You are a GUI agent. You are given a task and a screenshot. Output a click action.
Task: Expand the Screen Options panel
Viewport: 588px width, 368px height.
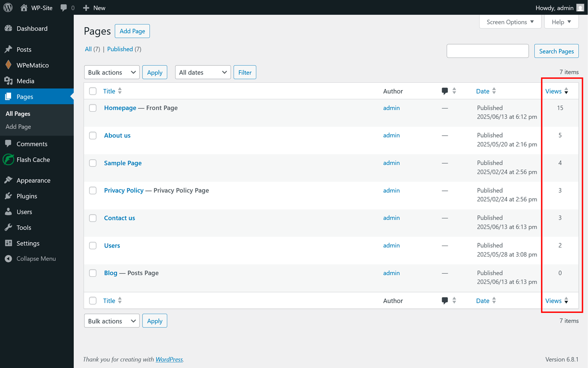click(510, 22)
